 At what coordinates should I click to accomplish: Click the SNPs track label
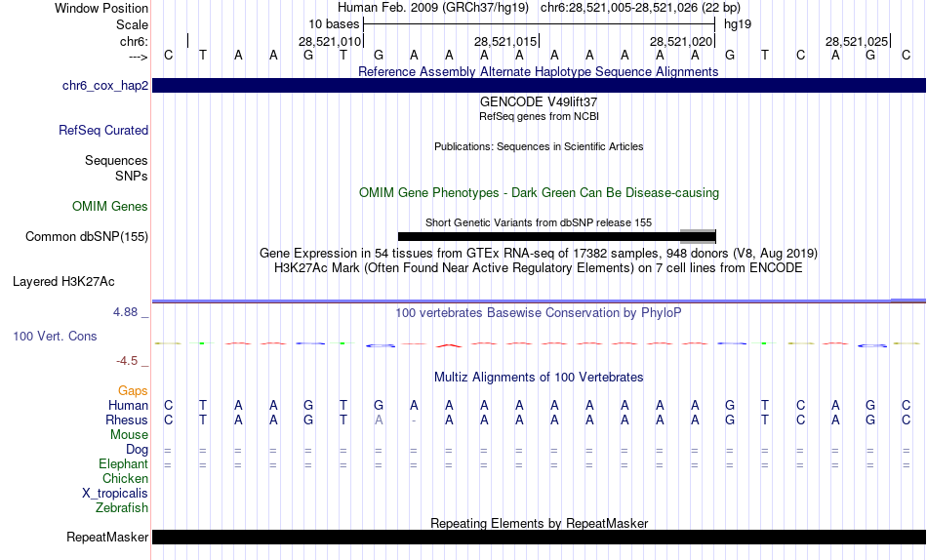(132, 177)
